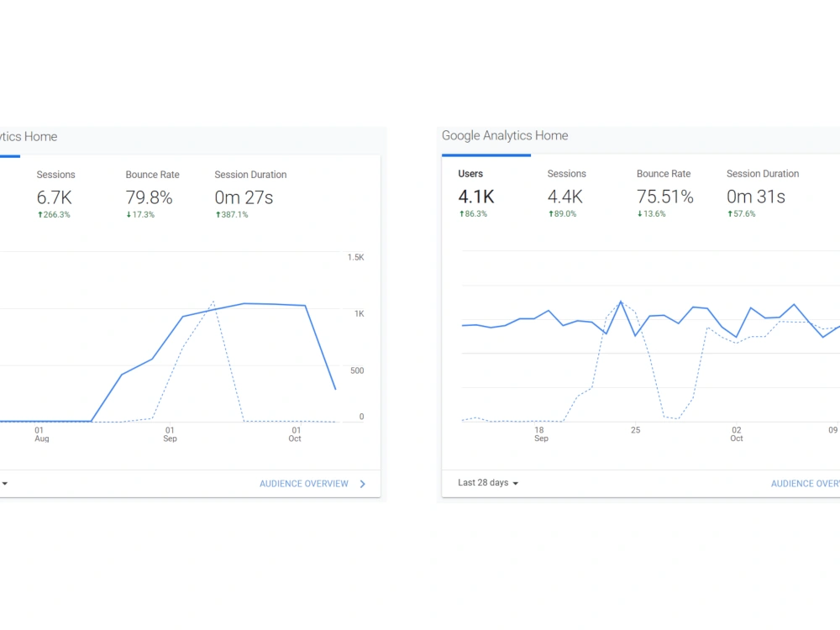Open AUDIENCE OVERVIEW link in left panel

coord(304,484)
